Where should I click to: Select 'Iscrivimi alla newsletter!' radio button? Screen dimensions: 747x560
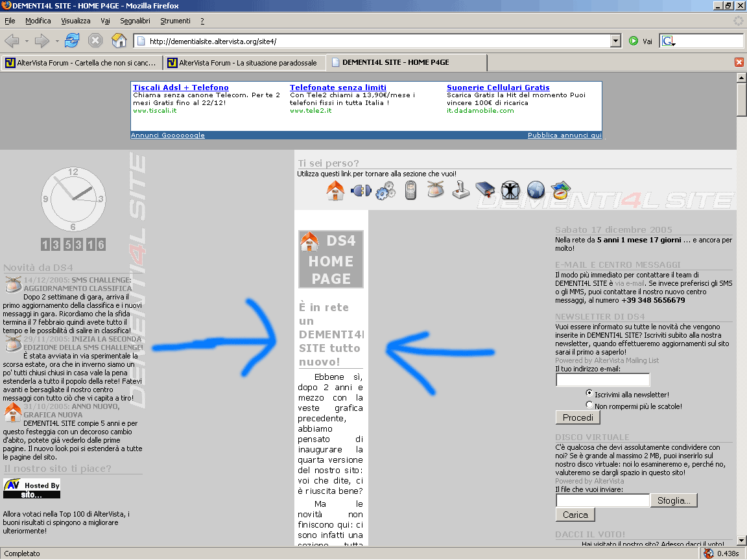[x=589, y=393]
